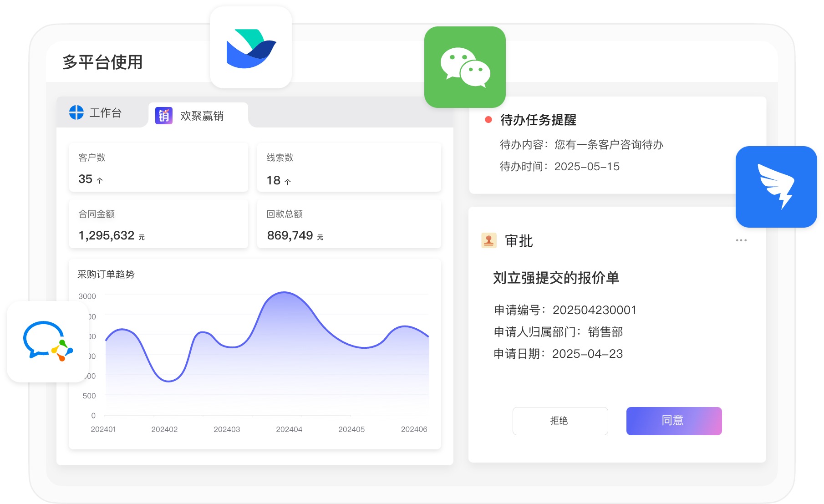Screen dimensions: 824x504
Task: Click the 869,749 repayment value
Action: coord(290,235)
